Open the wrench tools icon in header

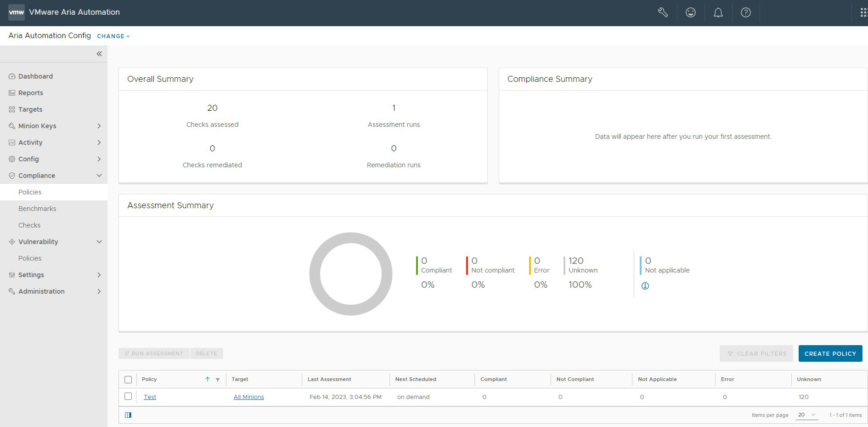(x=663, y=12)
